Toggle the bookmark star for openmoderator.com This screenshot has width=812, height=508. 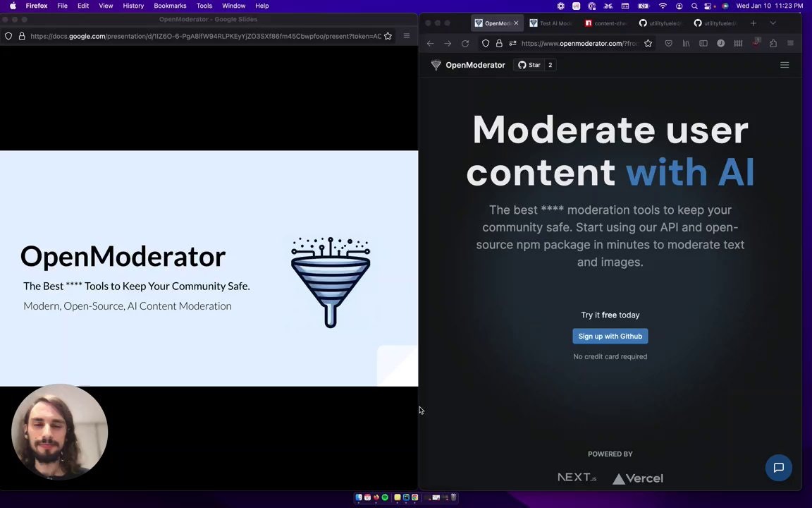648,43
